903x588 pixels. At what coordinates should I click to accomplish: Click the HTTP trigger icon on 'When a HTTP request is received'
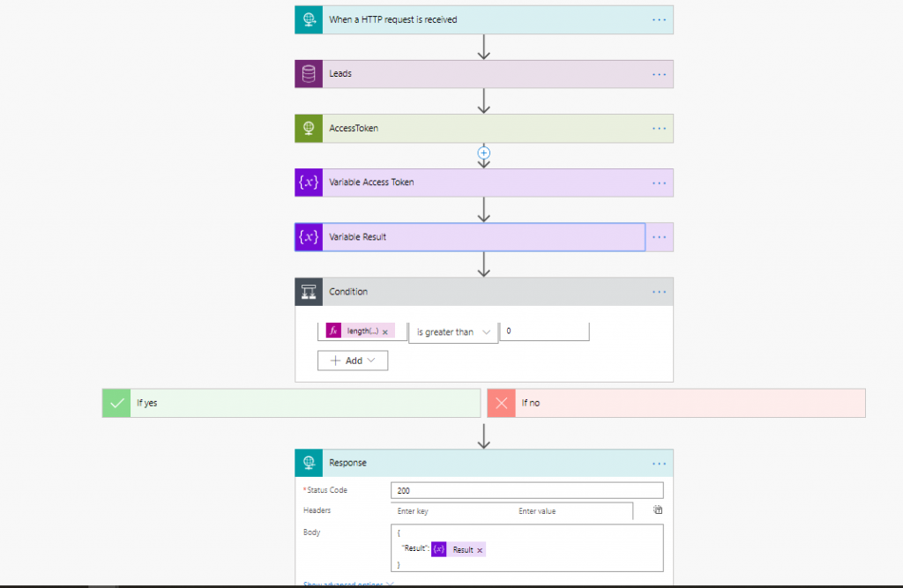[308, 19]
